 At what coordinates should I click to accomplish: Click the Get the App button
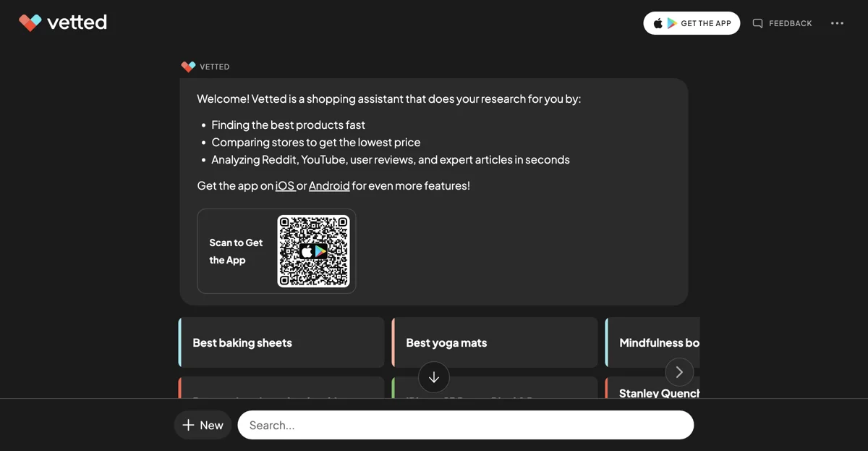click(692, 23)
